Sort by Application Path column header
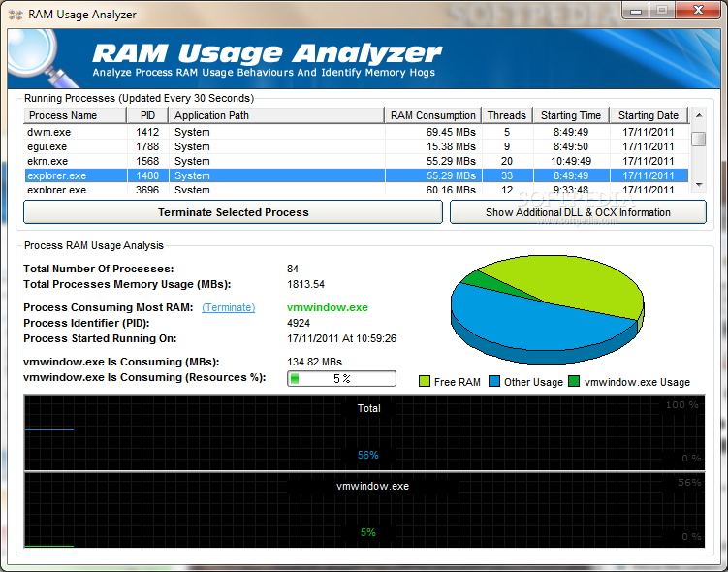Image resolution: width=728 pixels, height=572 pixels. coord(276,115)
